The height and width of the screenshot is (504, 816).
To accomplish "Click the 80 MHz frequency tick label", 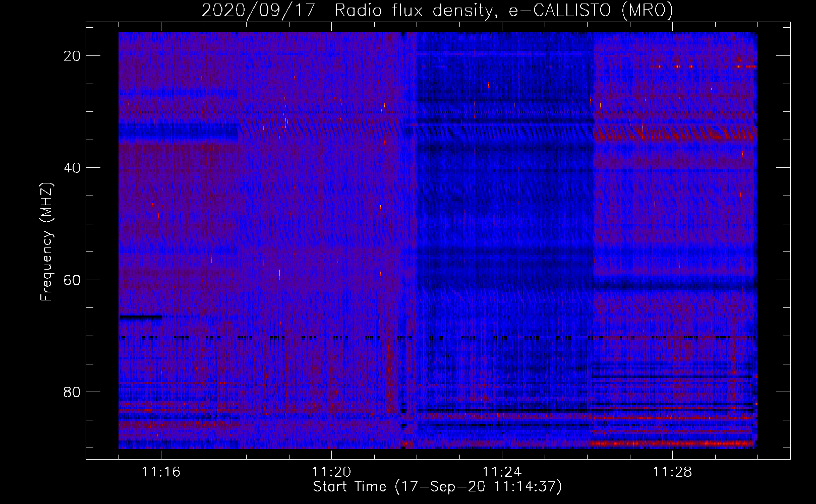I will click(72, 392).
